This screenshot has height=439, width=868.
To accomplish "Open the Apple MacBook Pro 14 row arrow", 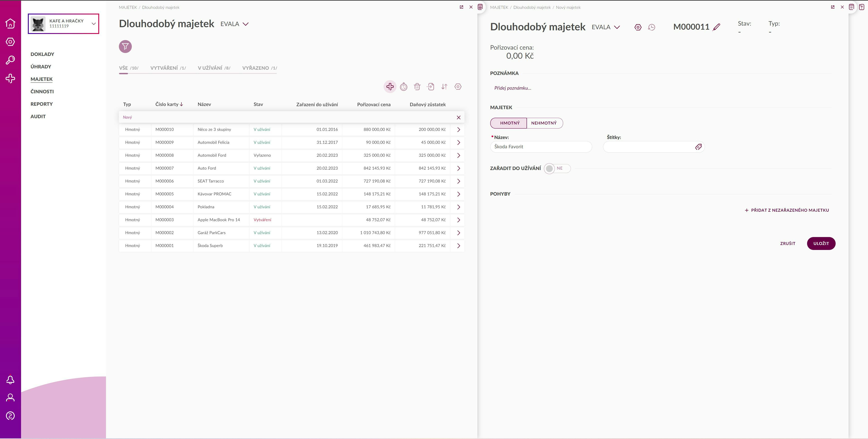I will pos(458,220).
